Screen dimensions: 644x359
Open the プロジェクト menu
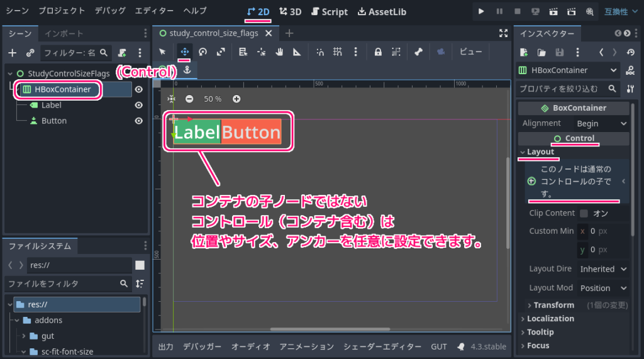[62, 11]
